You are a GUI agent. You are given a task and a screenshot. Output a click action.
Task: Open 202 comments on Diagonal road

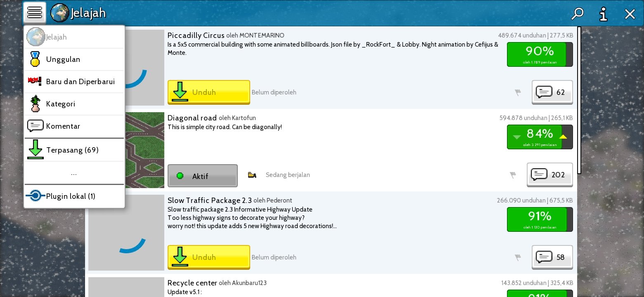click(550, 175)
